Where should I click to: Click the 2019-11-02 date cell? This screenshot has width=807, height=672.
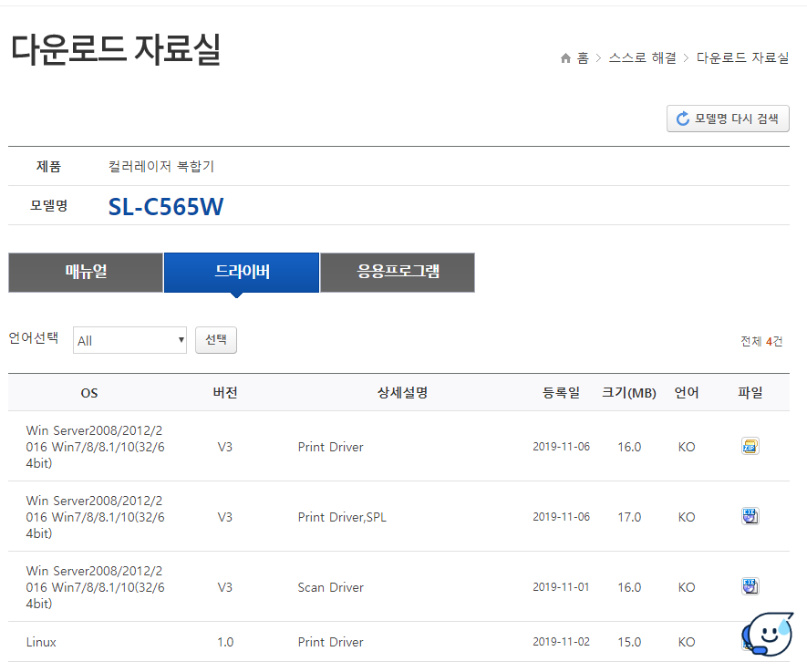pos(561,642)
